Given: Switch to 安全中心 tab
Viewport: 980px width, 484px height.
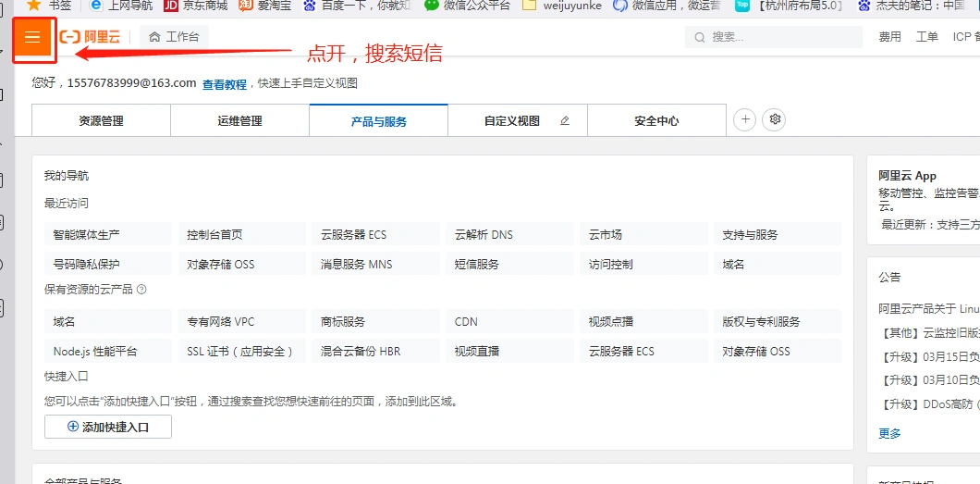Looking at the screenshot, I should (656, 120).
